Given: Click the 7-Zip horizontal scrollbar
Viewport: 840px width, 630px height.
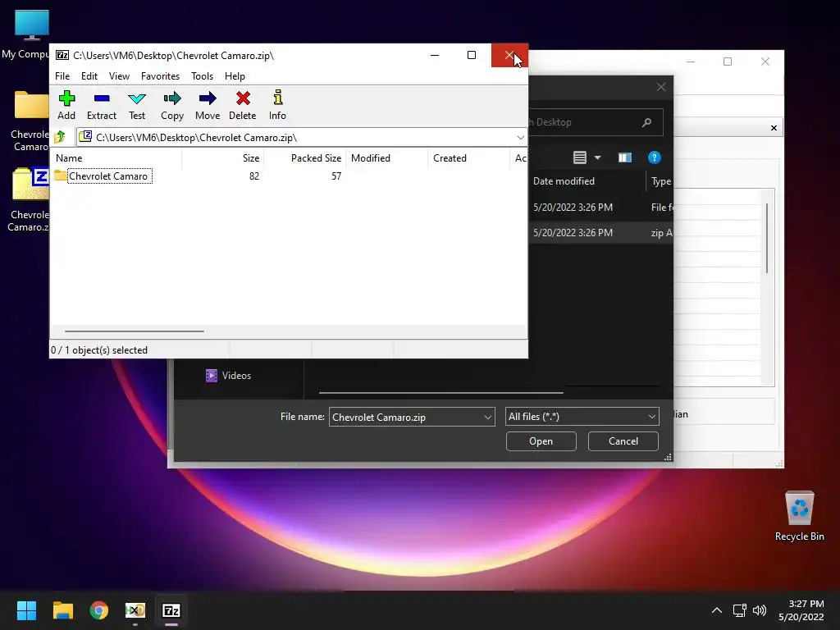Looking at the screenshot, I should (134, 331).
